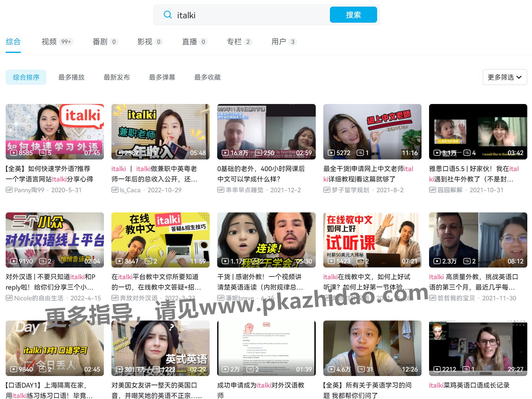Open title 0基础的老外,400小时网课后
The height and width of the screenshot is (399, 532).
pyautogui.click(x=261, y=174)
